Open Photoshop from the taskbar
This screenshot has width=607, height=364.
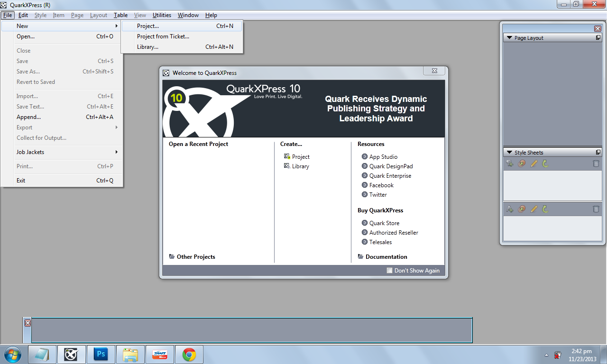click(101, 354)
